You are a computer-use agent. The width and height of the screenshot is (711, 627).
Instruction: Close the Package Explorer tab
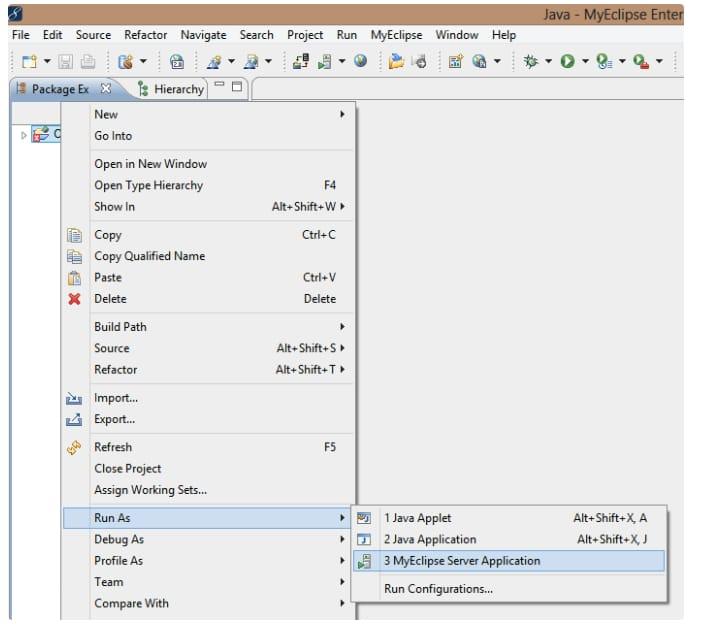(106, 88)
